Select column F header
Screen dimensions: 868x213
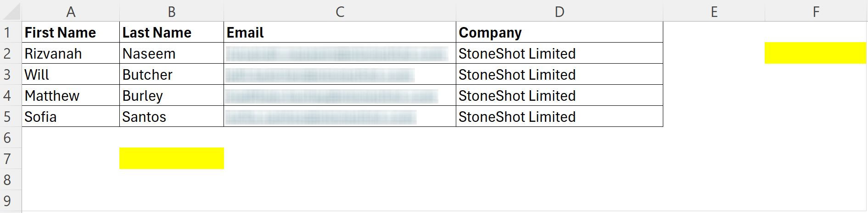click(x=816, y=11)
